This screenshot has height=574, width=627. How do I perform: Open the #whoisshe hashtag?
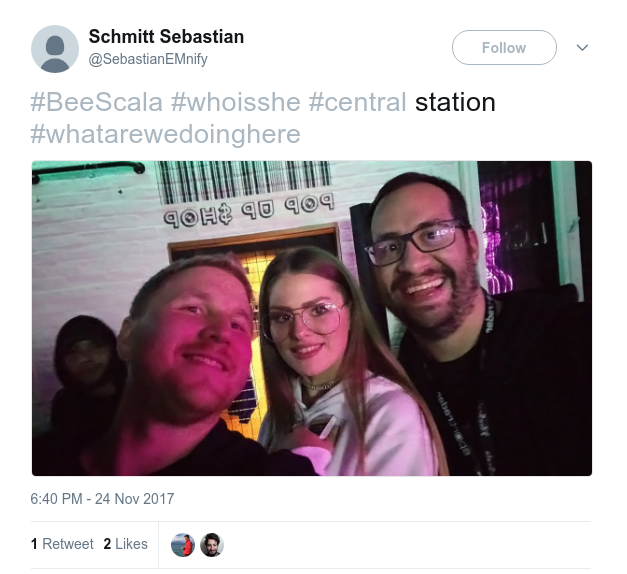[x=236, y=102]
